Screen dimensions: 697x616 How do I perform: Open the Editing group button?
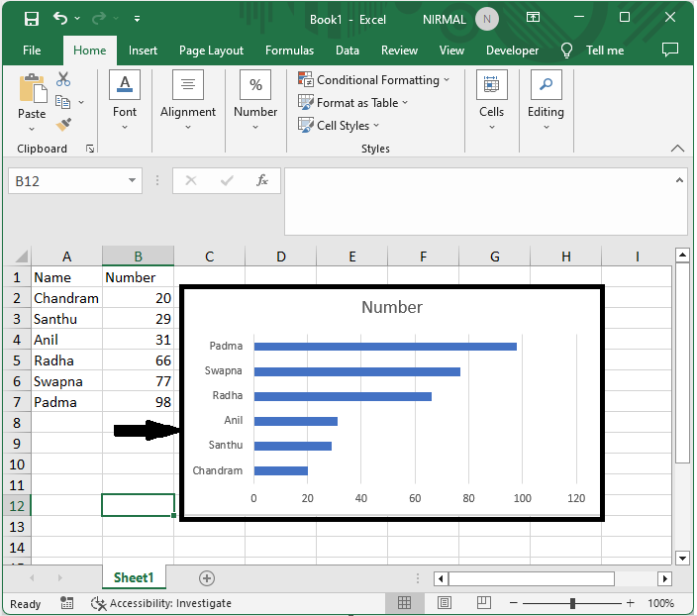tap(546, 99)
